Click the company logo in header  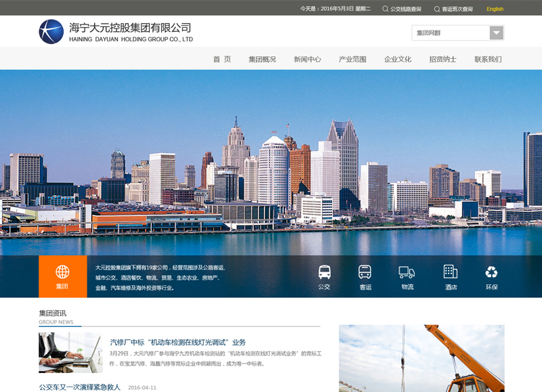(51, 32)
